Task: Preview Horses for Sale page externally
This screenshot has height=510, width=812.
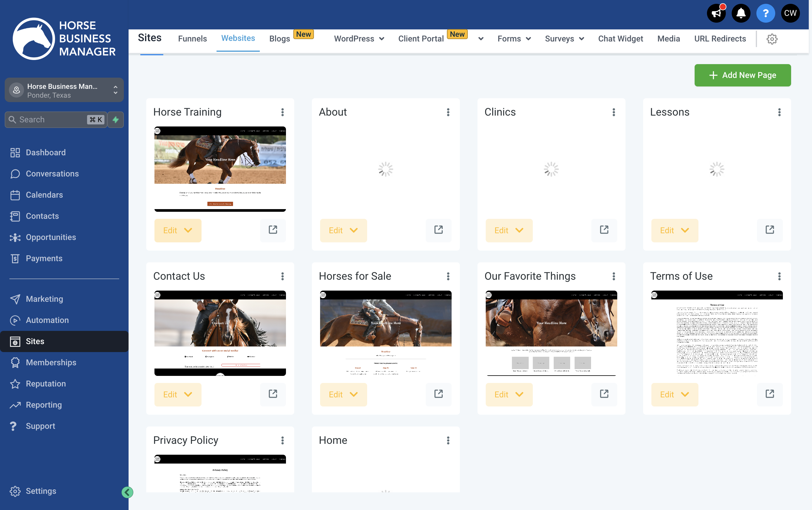Action: tap(438, 394)
